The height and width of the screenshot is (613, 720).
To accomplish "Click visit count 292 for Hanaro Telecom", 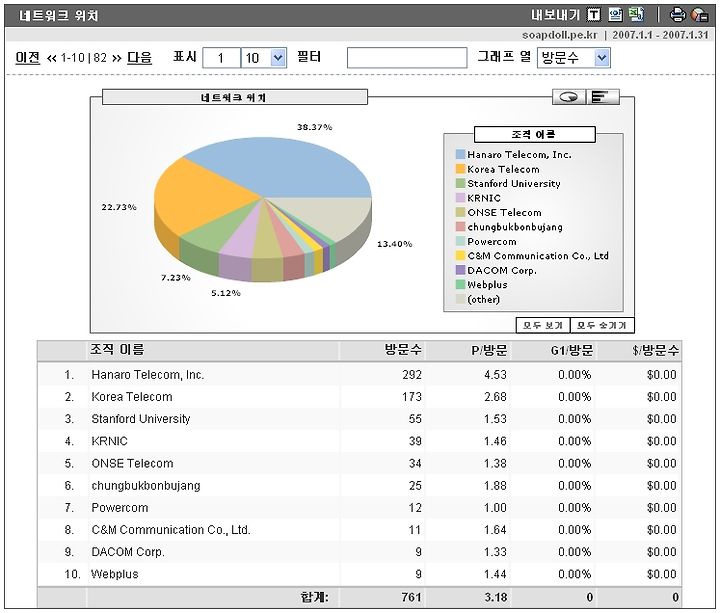I will click(x=412, y=375).
